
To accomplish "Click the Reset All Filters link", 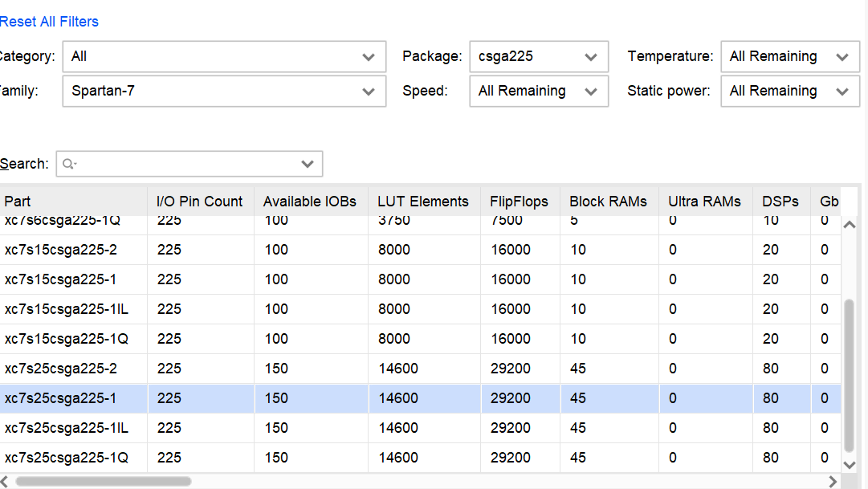I will (x=49, y=22).
